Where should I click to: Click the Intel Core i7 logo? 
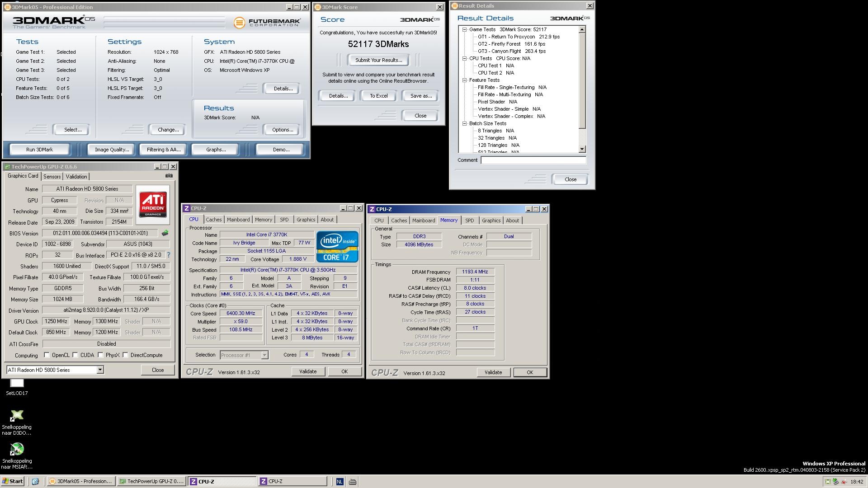pos(337,246)
